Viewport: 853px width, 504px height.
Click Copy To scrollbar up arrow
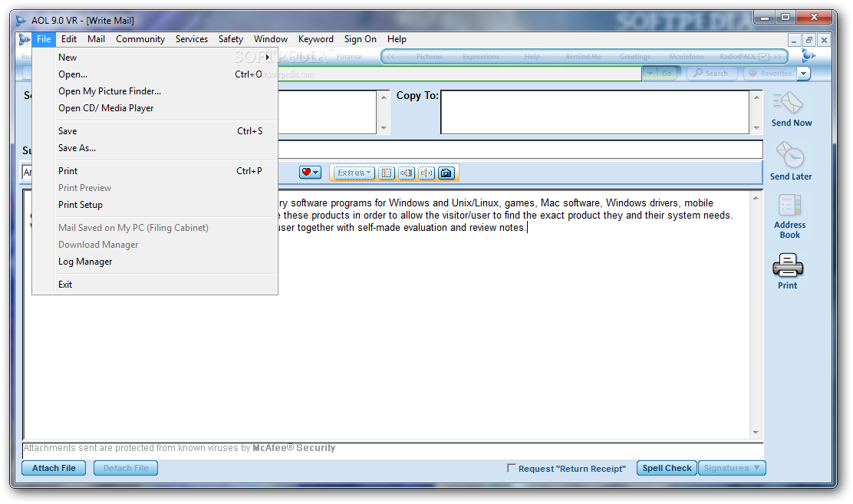[x=756, y=97]
